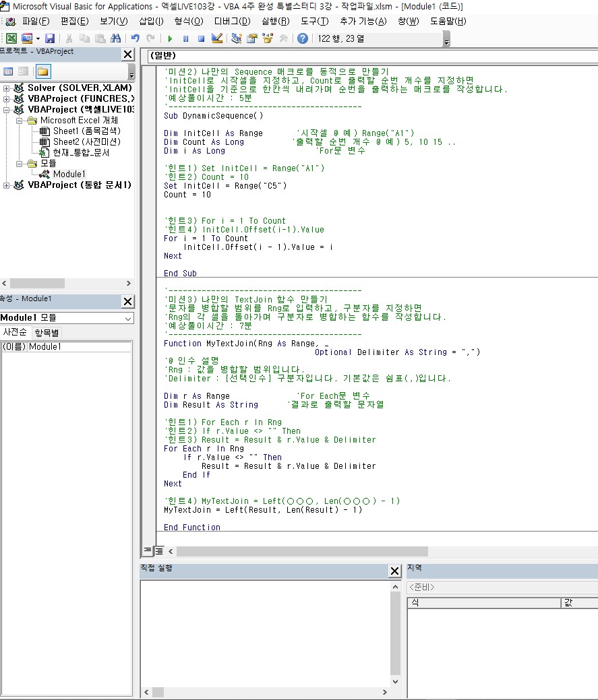Click inside the 직접 실행 input area
598x700 pixels.
(265, 634)
